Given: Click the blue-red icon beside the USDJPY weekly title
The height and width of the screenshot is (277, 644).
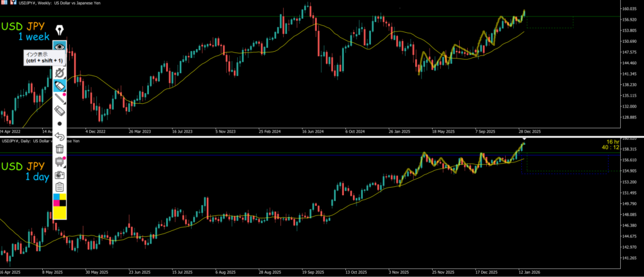Looking at the screenshot, I should (x=14, y=3).
